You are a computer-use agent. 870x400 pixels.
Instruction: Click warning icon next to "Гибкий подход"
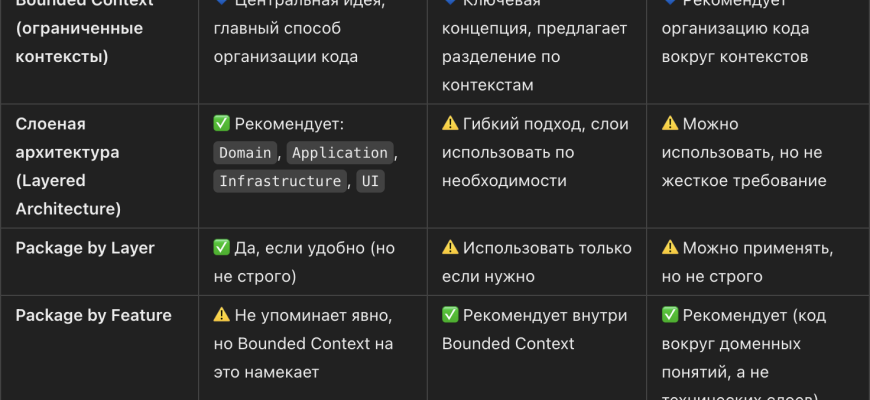[x=450, y=125]
